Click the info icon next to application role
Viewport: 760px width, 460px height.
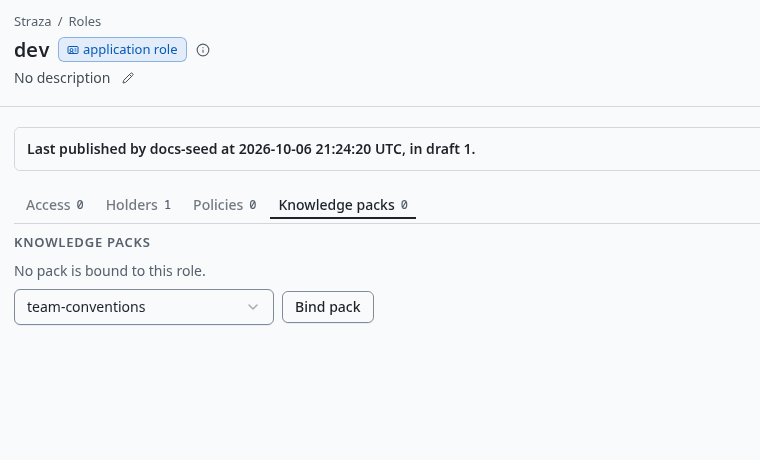coord(203,50)
